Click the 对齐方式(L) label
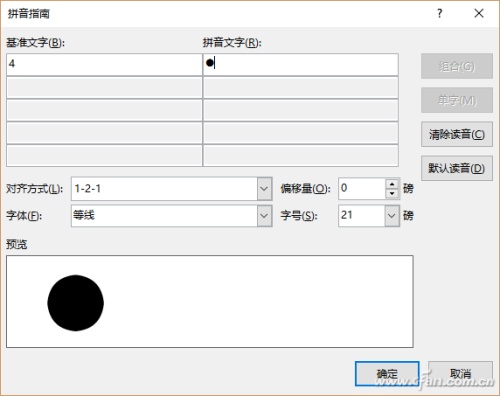 [x=35, y=189]
